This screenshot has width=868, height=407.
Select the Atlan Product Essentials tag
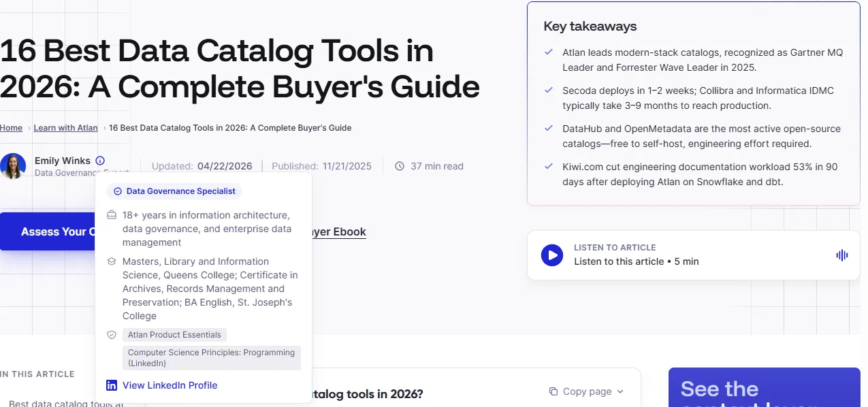point(174,335)
